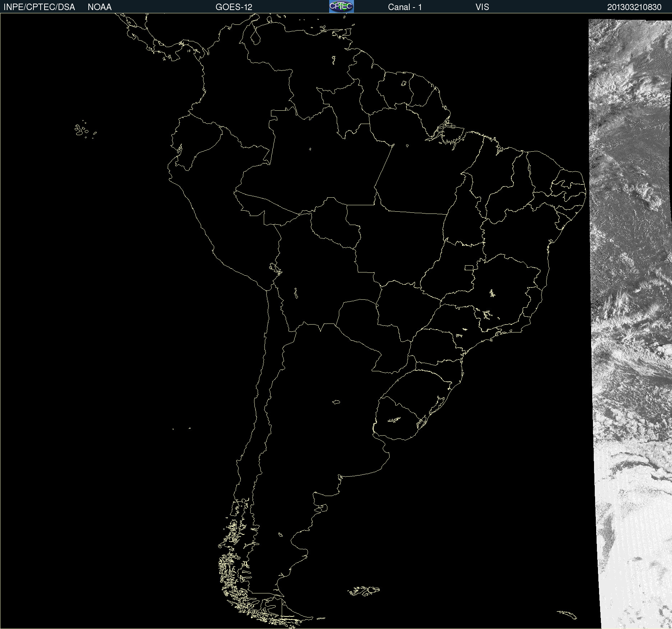672x629 pixels.
Task: Click the GOES-12 satellite label
Action: [234, 7]
